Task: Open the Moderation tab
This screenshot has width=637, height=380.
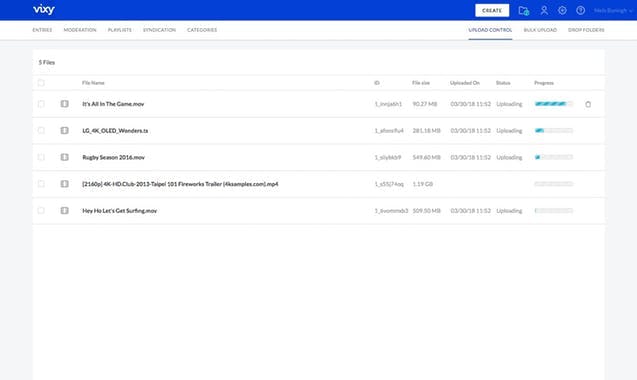Action: [x=80, y=30]
